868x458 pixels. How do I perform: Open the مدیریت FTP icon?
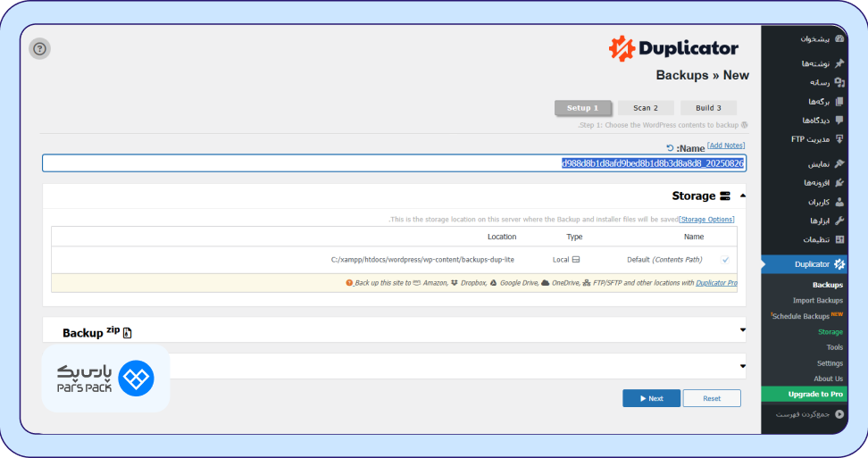pos(839,139)
